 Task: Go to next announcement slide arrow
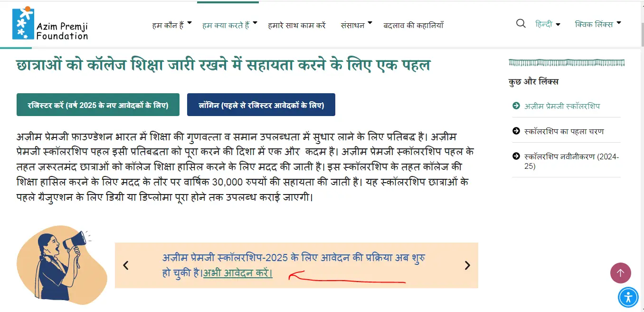point(467,265)
